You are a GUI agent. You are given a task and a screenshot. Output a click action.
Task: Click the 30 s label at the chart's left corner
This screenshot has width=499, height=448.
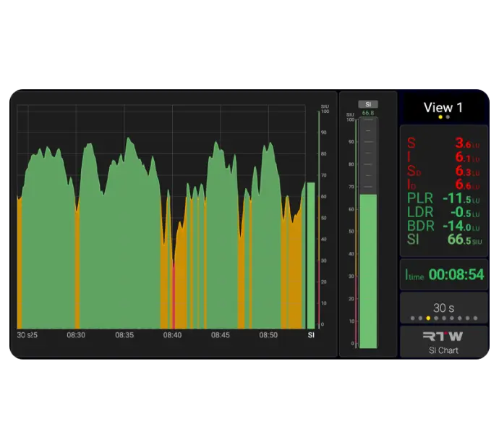pos(23,335)
